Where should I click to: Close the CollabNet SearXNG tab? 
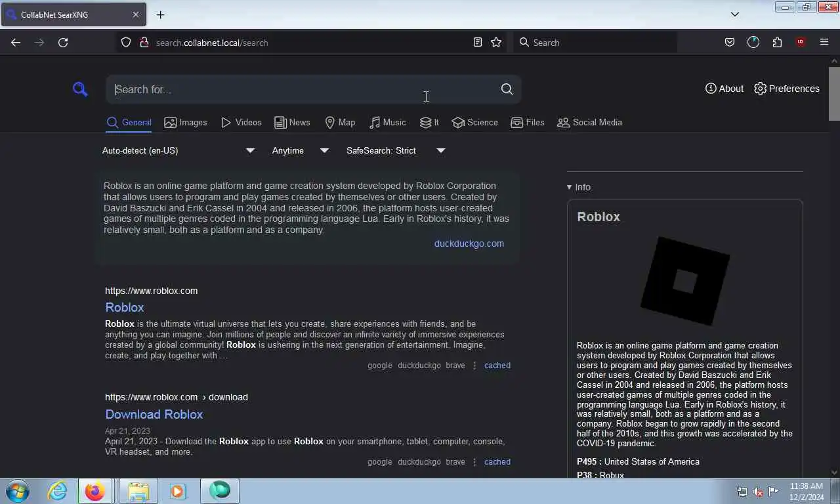tap(136, 14)
